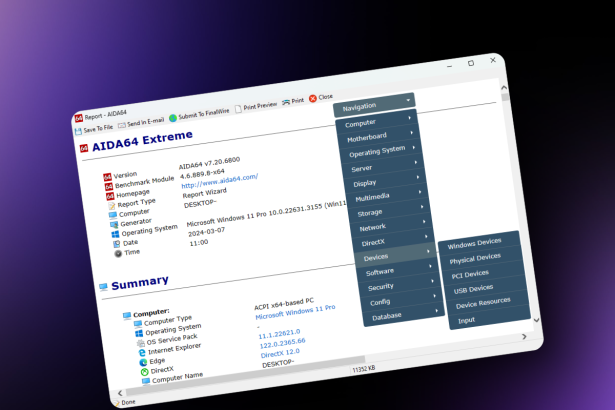This screenshot has width=615, height=410.
Task: Click the vertical scrollbar up arrow
Action: click(x=504, y=87)
